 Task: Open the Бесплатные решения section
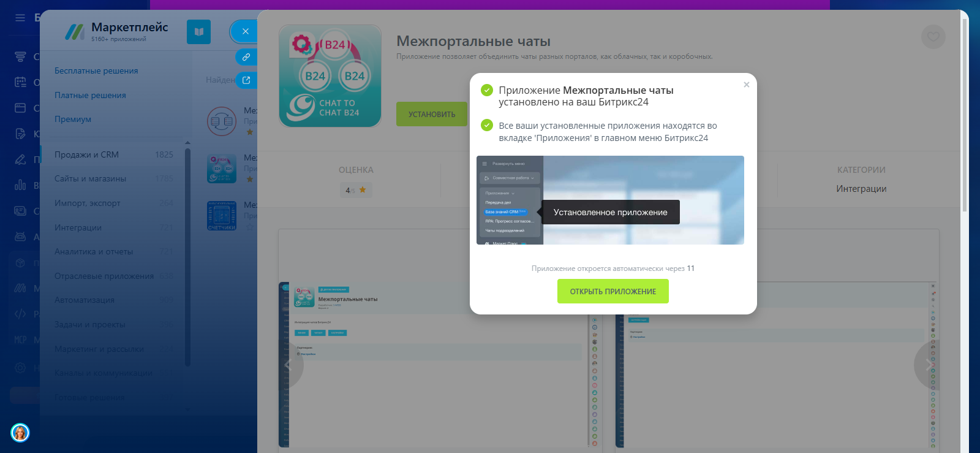click(96, 70)
